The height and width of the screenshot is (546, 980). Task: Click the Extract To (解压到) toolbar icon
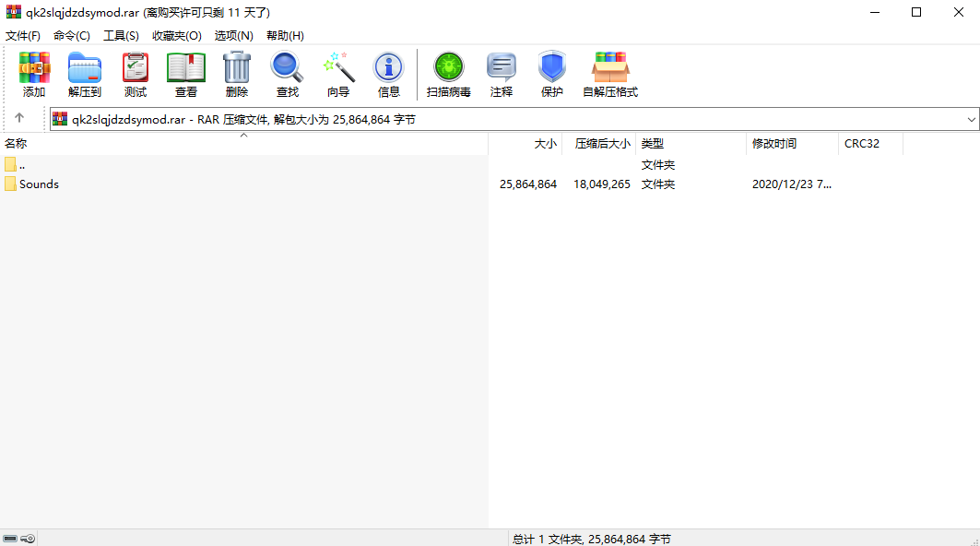pyautogui.click(x=85, y=67)
